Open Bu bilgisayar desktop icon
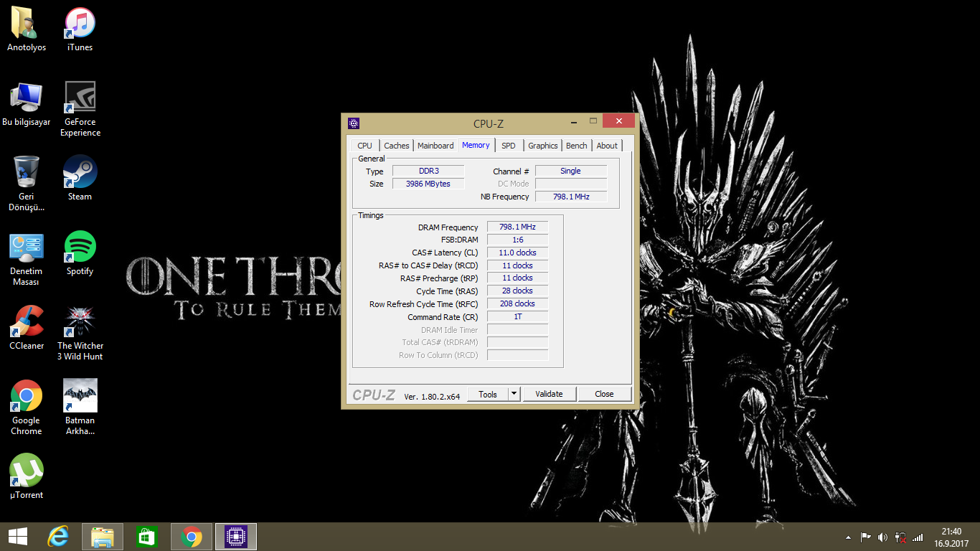The height and width of the screenshot is (551, 980). [x=27, y=105]
